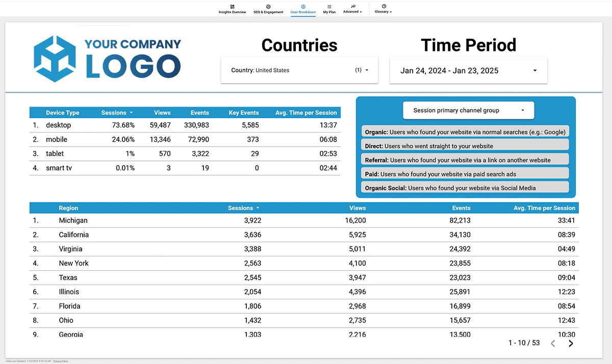The image size is (612, 364).
Task: Open the Country filter dropdown
Action: click(299, 70)
